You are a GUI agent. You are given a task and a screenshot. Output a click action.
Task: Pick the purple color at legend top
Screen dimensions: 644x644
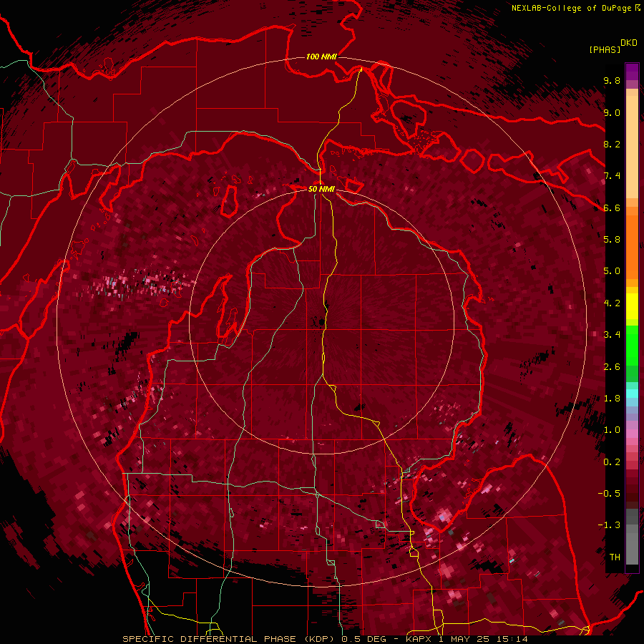coord(632,72)
